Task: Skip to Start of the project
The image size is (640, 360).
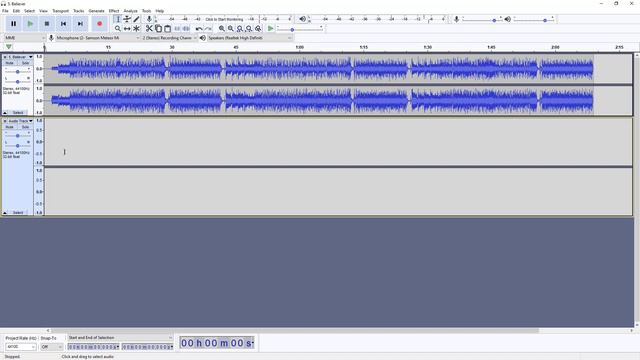Action: tap(63, 24)
